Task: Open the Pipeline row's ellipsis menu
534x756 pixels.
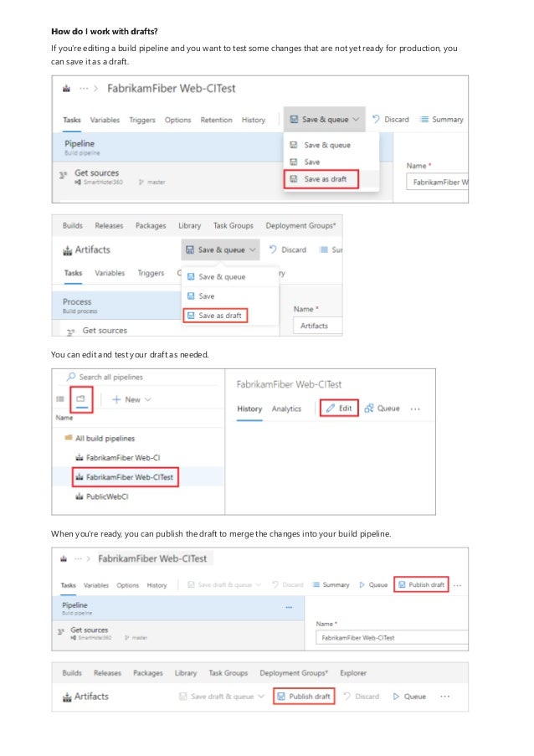Action: 289,607
